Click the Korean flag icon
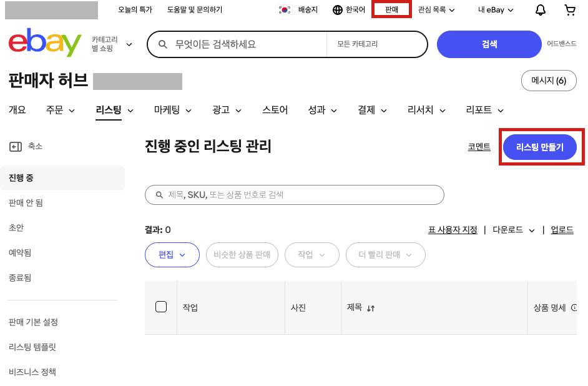588x386 pixels. [285, 10]
